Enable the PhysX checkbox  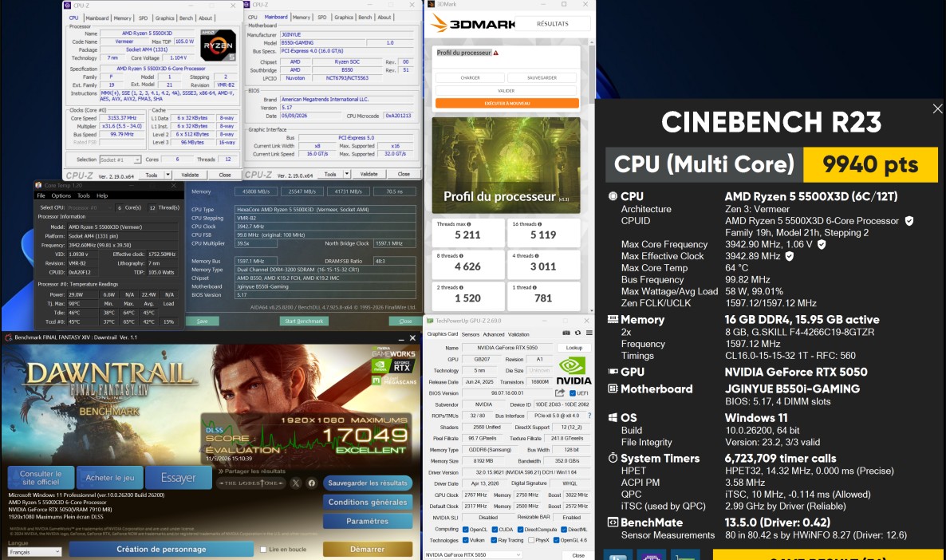531,540
